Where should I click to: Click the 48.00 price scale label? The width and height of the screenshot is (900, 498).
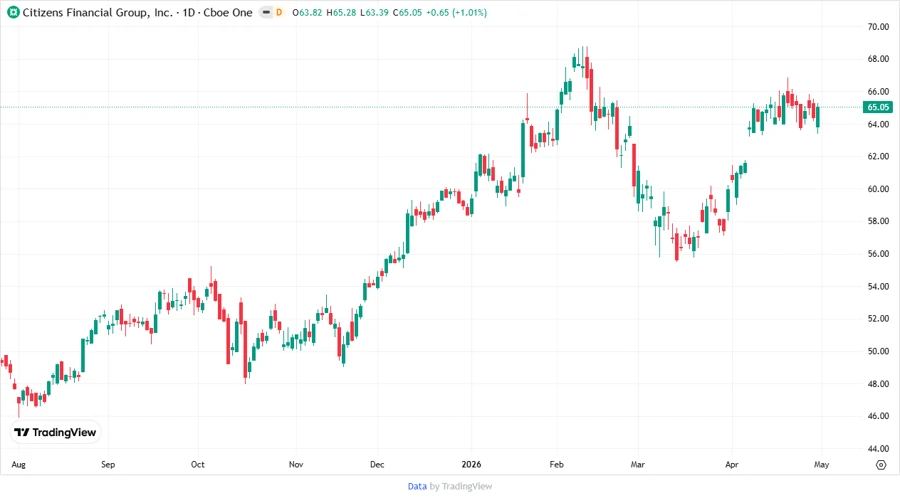[878, 384]
